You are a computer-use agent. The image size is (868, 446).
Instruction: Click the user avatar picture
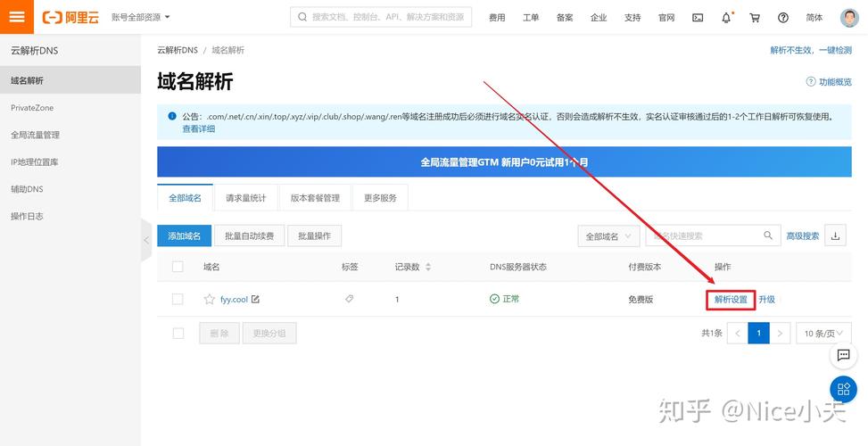[850, 17]
